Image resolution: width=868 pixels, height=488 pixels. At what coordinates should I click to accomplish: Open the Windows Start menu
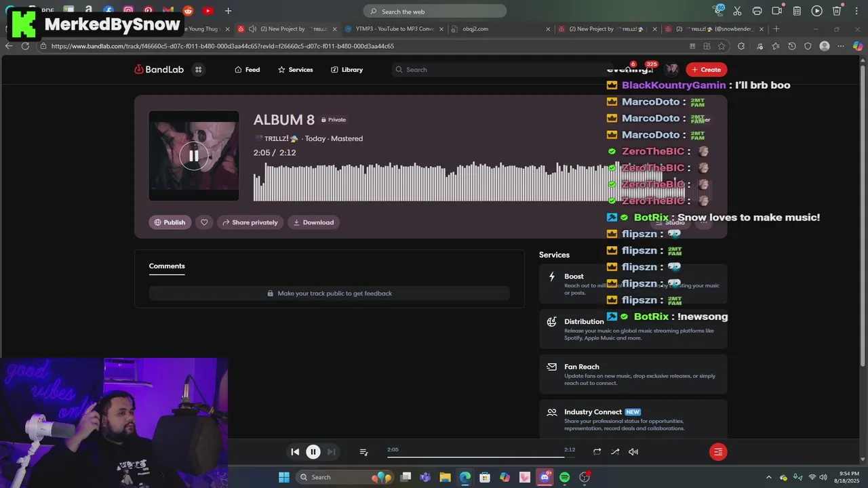point(284,477)
